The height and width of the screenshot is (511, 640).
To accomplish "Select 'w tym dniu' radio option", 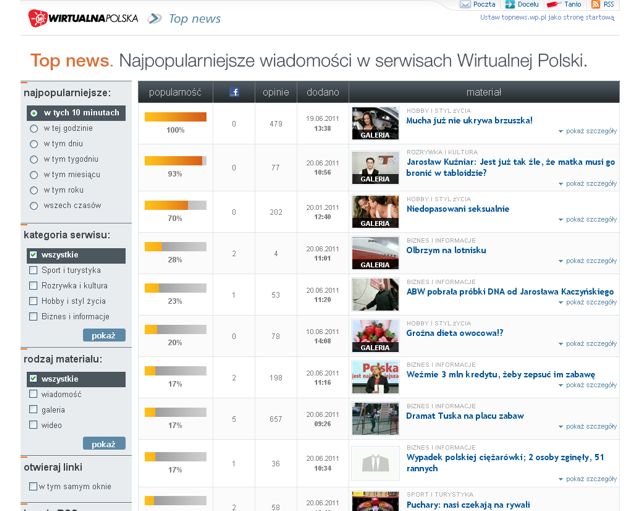I will (x=34, y=144).
